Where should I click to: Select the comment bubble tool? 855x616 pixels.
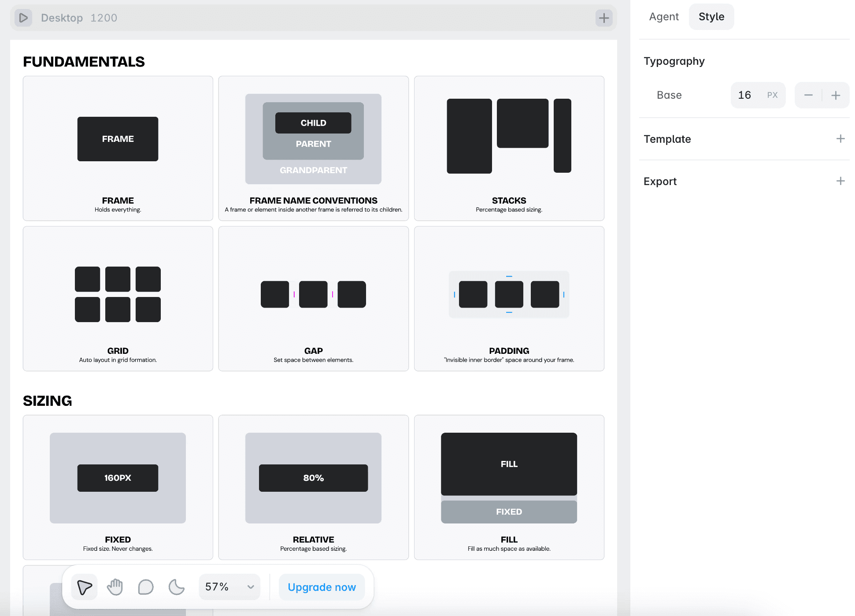click(x=146, y=587)
